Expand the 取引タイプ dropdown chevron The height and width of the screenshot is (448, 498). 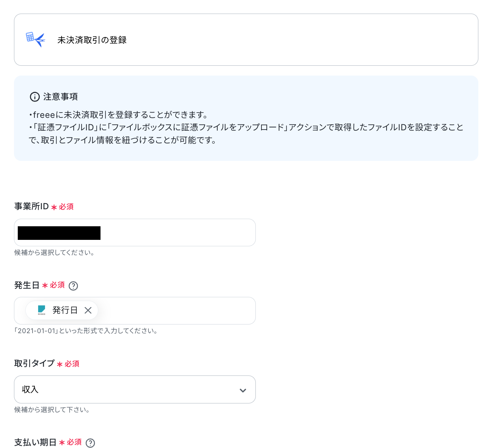point(243,390)
